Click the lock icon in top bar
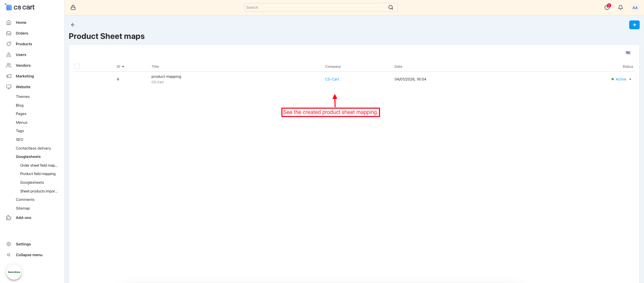 coord(73,7)
